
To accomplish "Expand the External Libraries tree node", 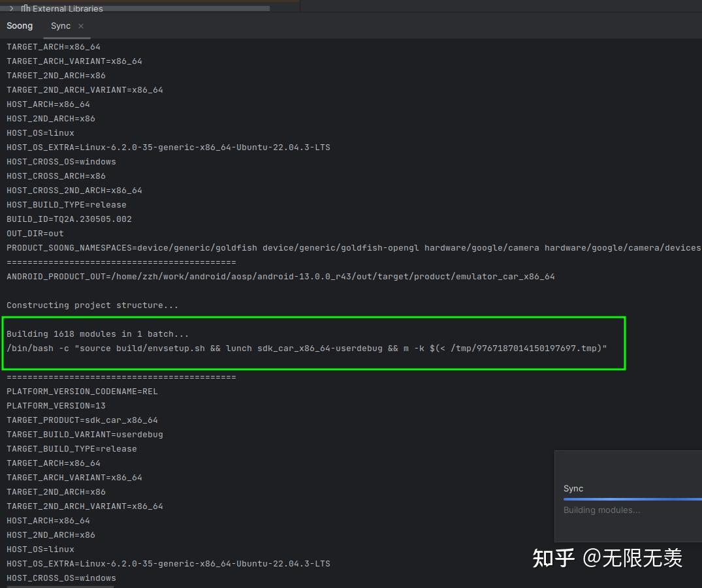I will click(x=11, y=8).
